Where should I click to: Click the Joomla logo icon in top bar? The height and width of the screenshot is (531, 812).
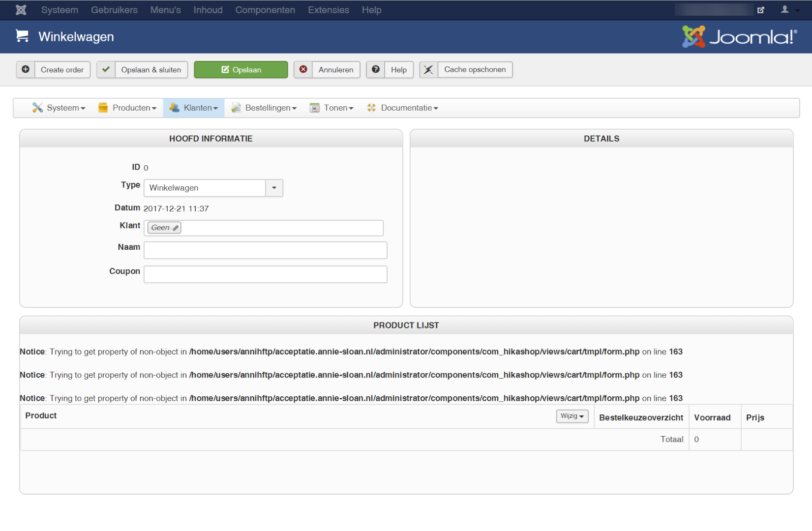tap(21, 10)
